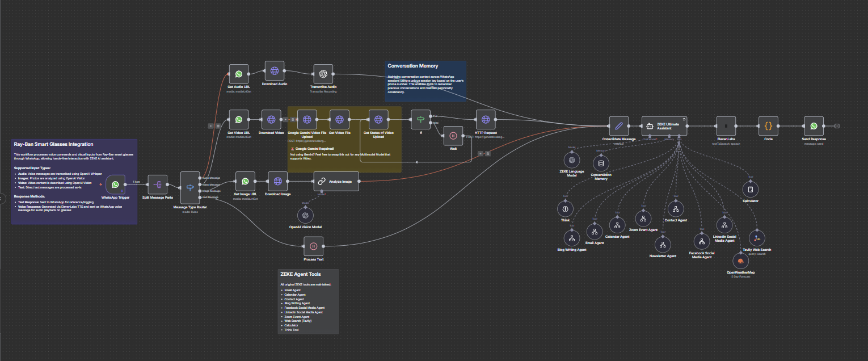Screen dimensions: 868x361
Task: Select the Calculator tool node
Action: click(x=750, y=188)
